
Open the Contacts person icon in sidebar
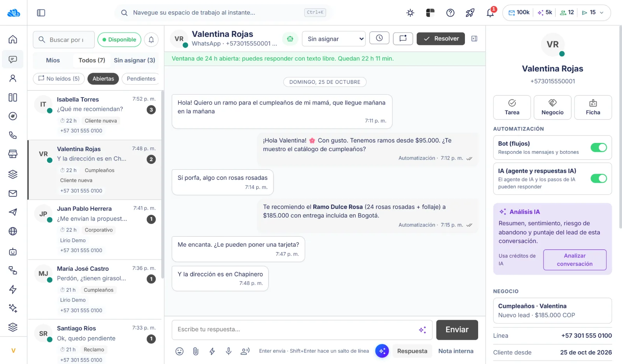coord(13,78)
